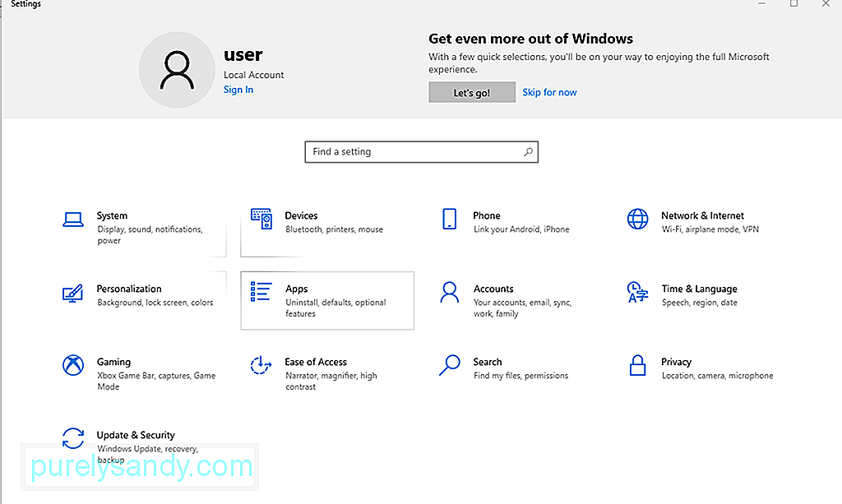Click 'Speech, region, date' description
This screenshot has width=842, height=504.
coord(699,303)
